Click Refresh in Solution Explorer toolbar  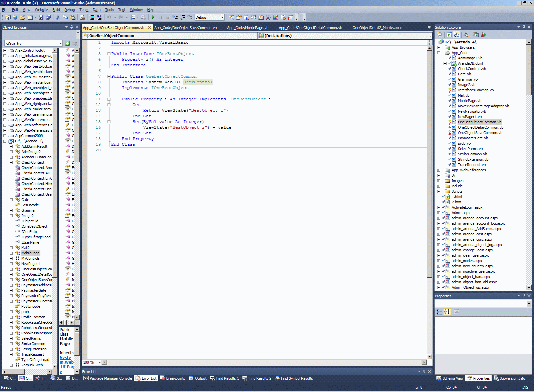click(x=449, y=35)
